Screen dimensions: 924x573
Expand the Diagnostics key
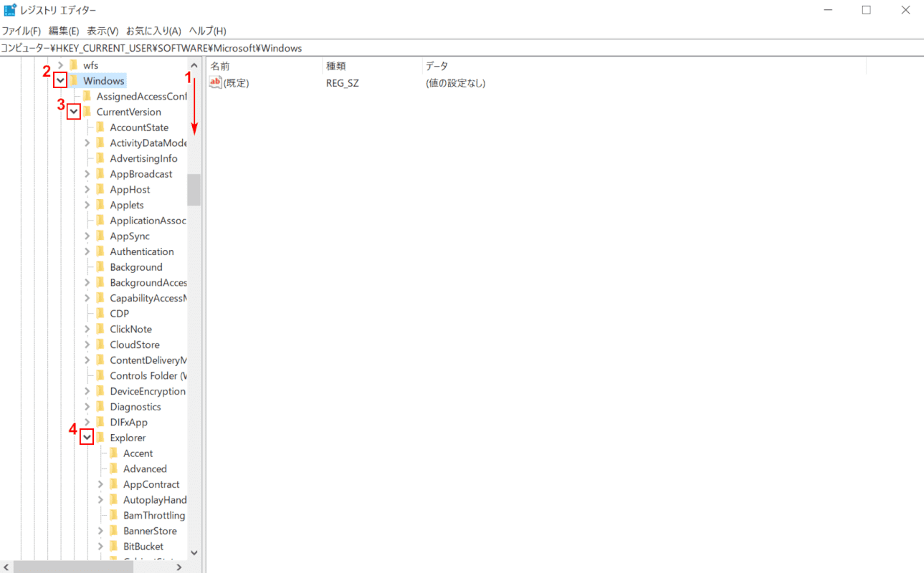click(87, 407)
